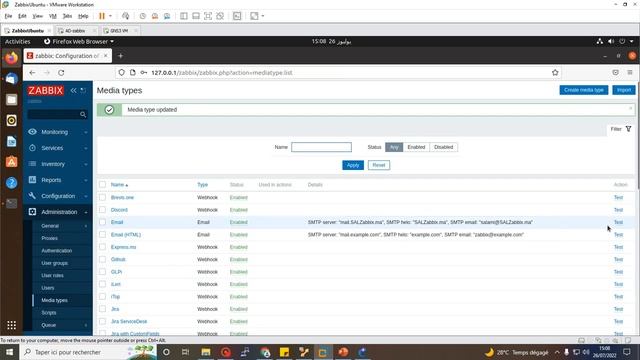
Task: Tick the select-all checkbox in table header
Action: [102, 185]
